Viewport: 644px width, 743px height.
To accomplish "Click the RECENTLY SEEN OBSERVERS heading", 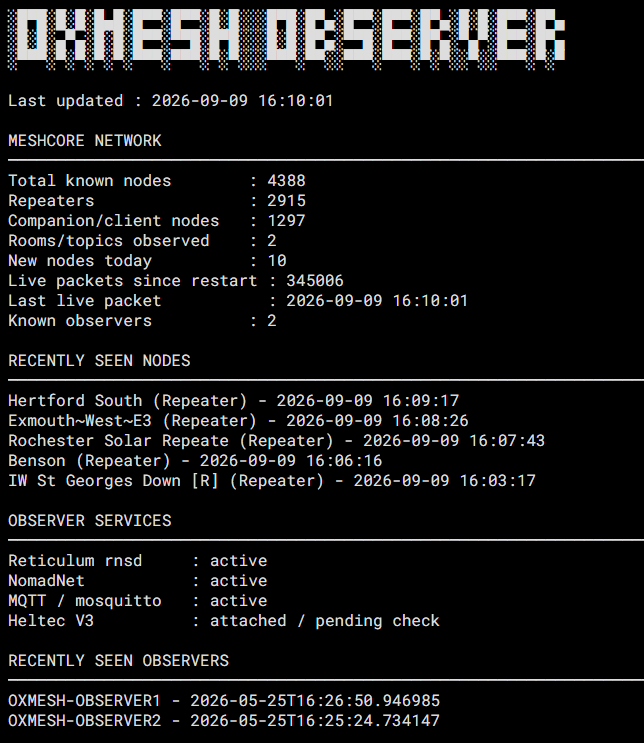I will (x=118, y=661).
